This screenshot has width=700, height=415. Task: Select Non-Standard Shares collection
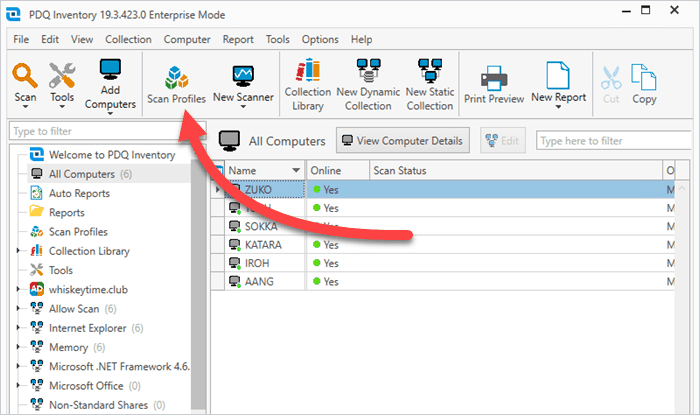click(97, 405)
